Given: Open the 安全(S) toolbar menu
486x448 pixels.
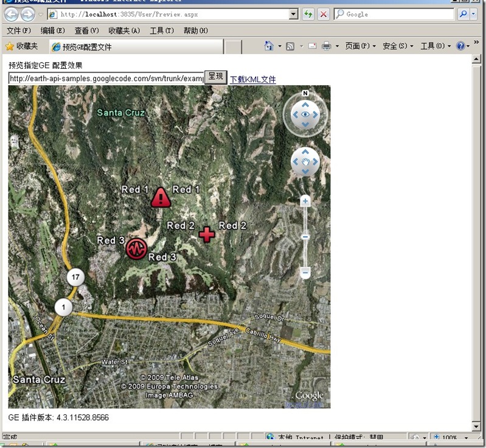Looking at the screenshot, I should tap(398, 46).
